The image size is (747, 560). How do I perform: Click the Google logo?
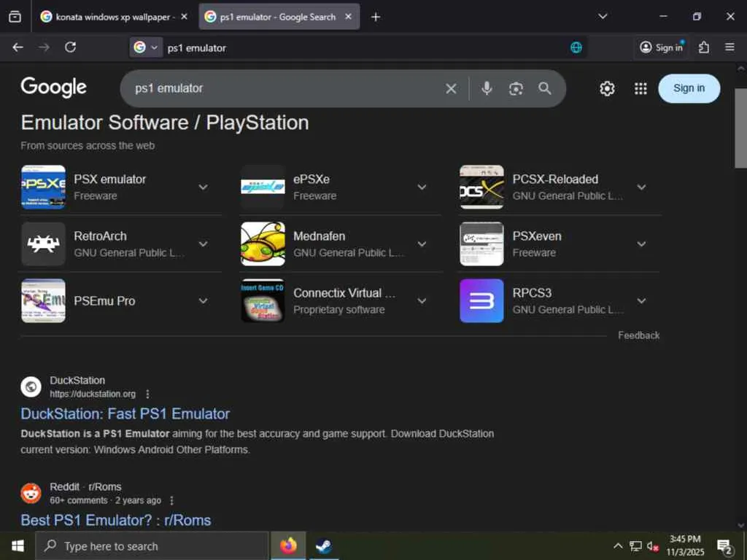[53, 87]
